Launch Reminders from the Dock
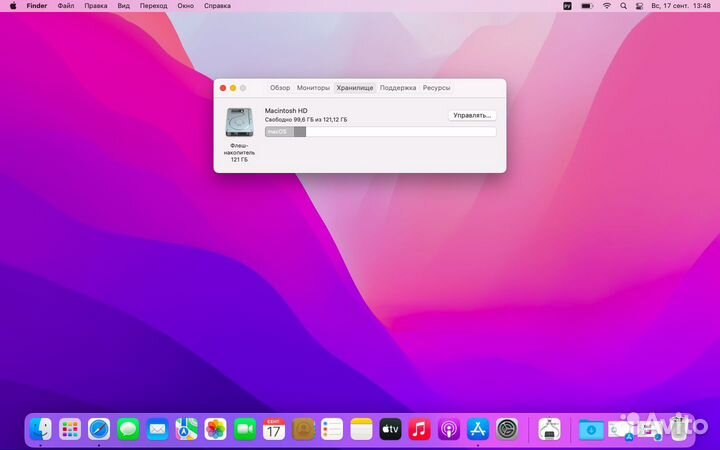720x450 pixels. pyautogui.click(x=332, y=429)
